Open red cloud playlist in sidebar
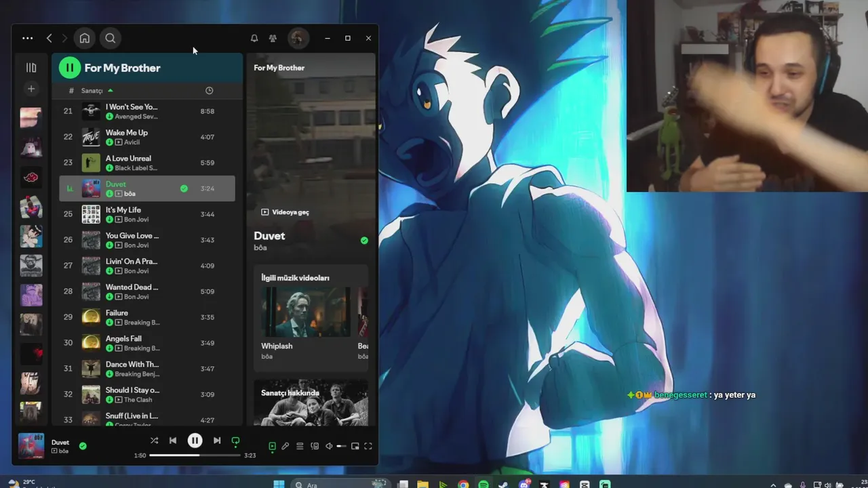This screenshot has width=868, height=488. 31,178
